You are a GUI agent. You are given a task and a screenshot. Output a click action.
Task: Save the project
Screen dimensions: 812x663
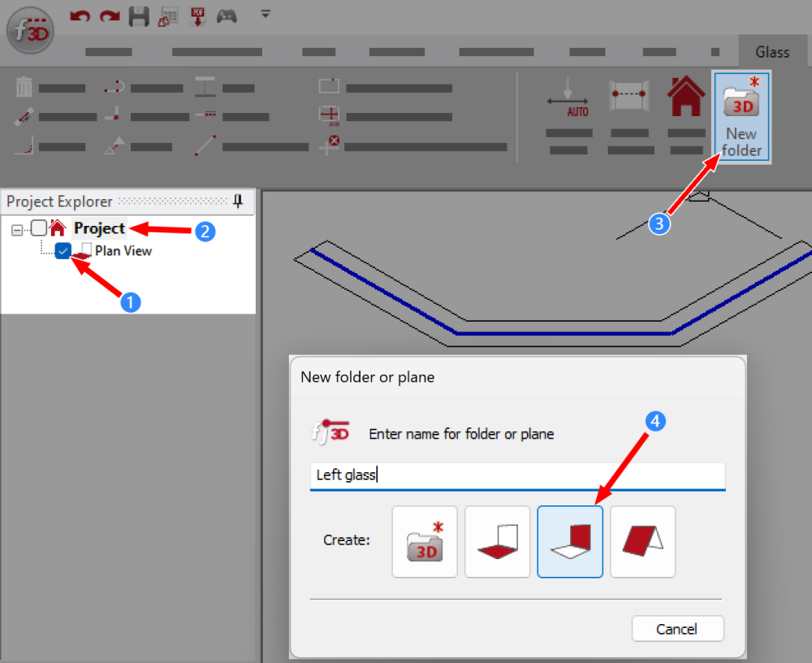pos(138,15)
